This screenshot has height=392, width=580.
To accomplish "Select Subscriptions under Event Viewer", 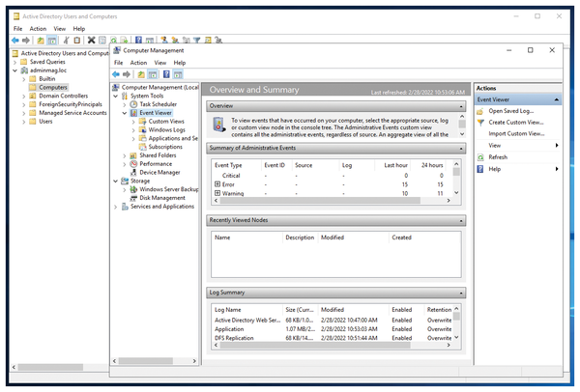I will click(x=165, y=147).
